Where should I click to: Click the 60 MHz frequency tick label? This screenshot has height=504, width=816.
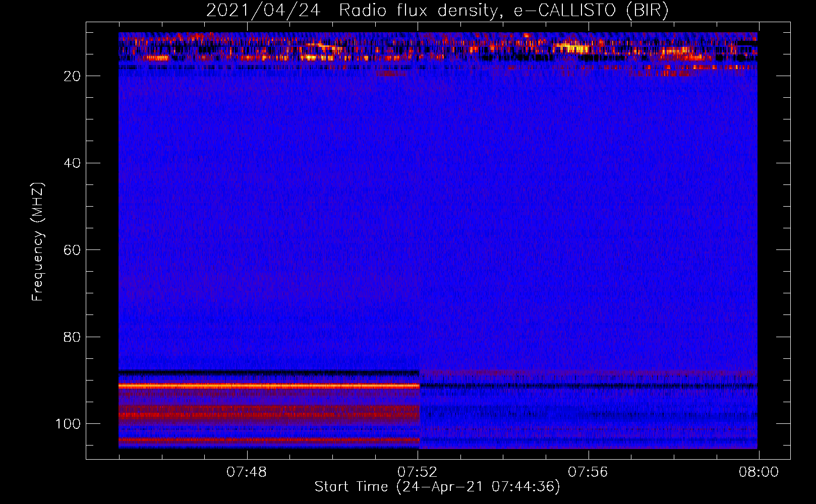(72, 250)
